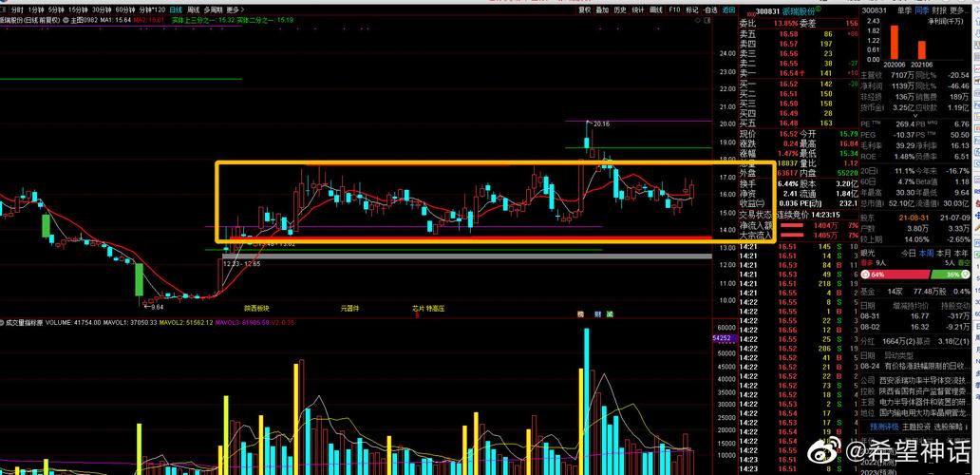Open 预测评级 tab

pos(884,427)
